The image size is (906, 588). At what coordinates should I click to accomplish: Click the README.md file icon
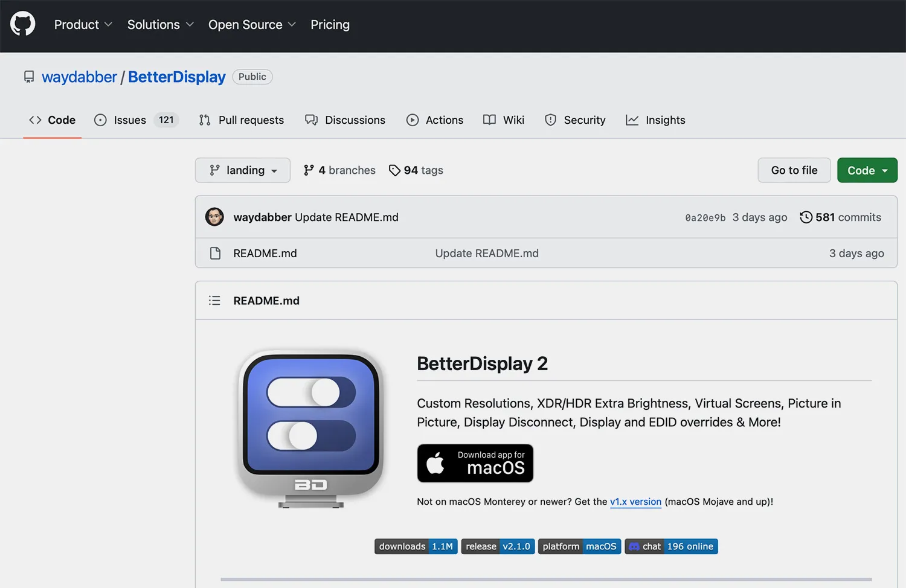coord(215,254)
